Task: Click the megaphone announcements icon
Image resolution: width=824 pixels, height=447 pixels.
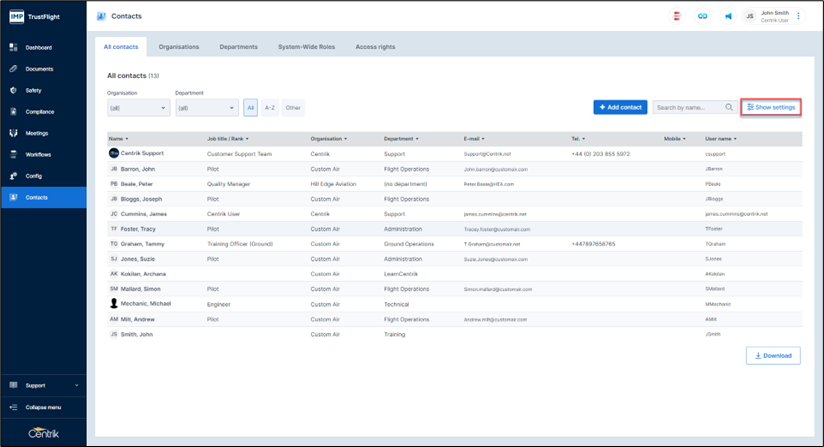Action: [x=728, y=17]
